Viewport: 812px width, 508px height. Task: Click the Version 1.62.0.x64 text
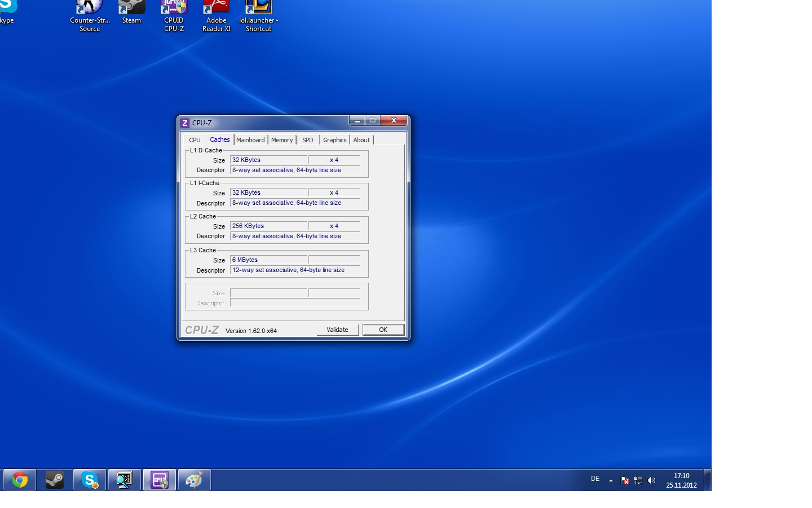(x=251, y=331)
